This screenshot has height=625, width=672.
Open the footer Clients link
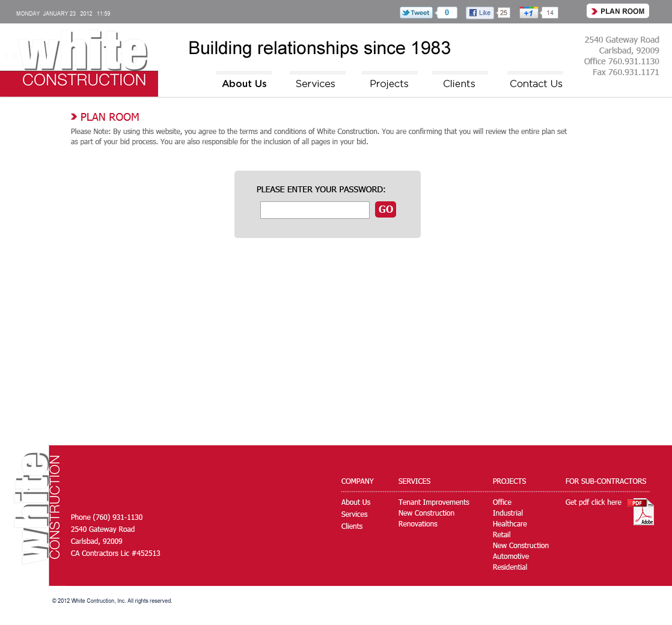coord(352,526)
